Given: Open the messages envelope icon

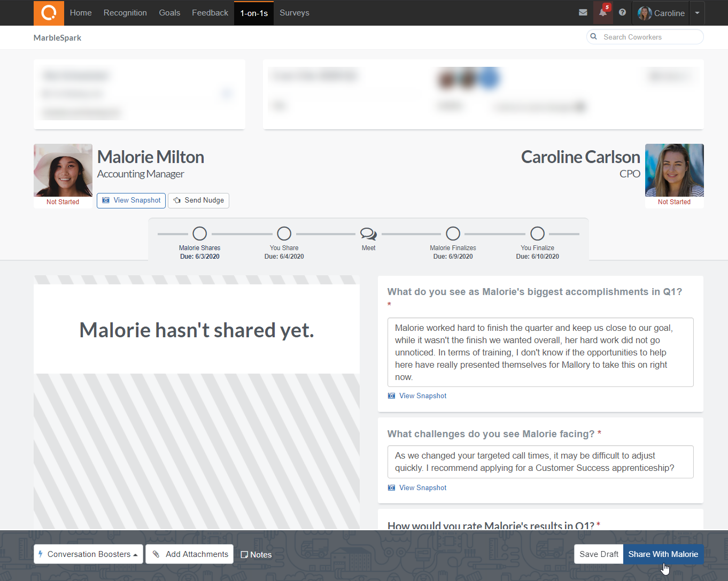Looking at the screenshot, I should [583, 12].
